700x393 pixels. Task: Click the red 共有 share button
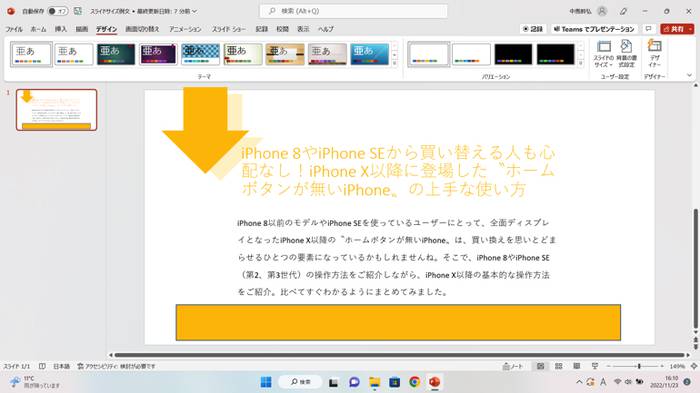pyautogui.click(x=674, y=29)
